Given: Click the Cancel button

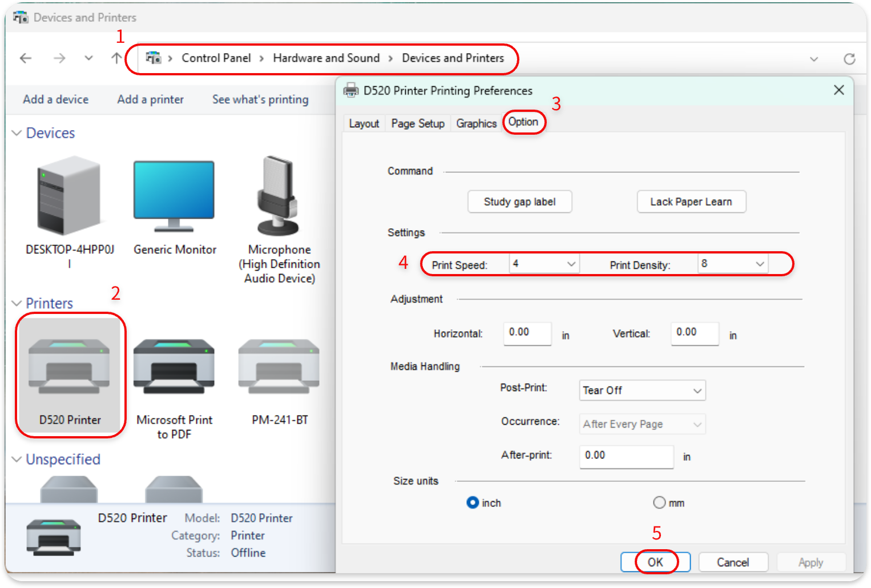Looking at the screenshot, I should 733,562.
